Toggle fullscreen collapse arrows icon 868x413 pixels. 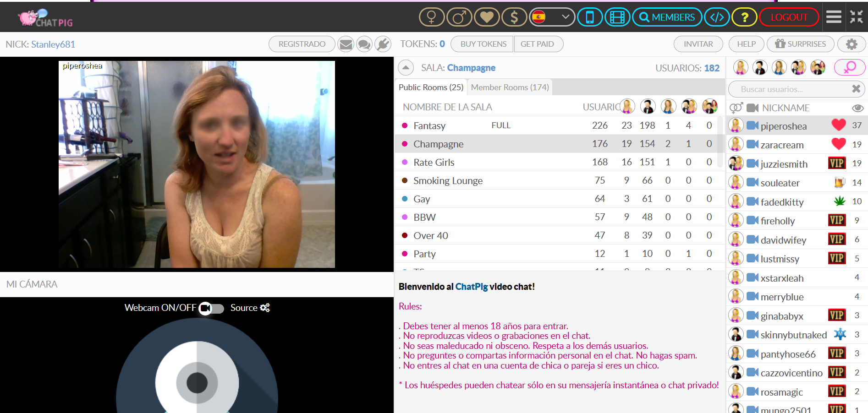(856, 17)
